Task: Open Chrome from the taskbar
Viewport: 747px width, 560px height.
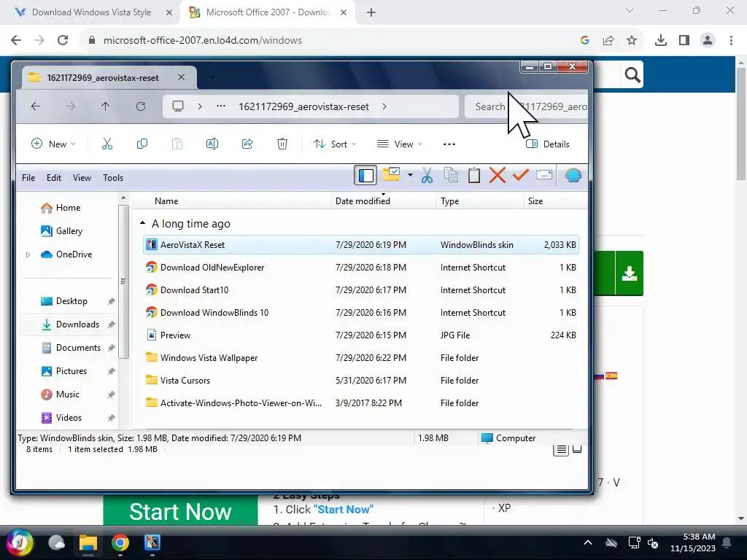Action: coord(120,542)
